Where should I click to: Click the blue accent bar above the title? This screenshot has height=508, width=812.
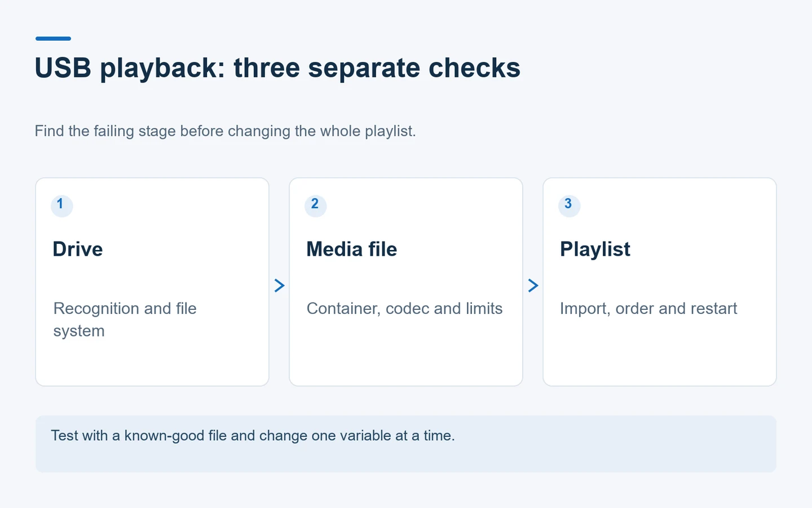pos(53,38)
